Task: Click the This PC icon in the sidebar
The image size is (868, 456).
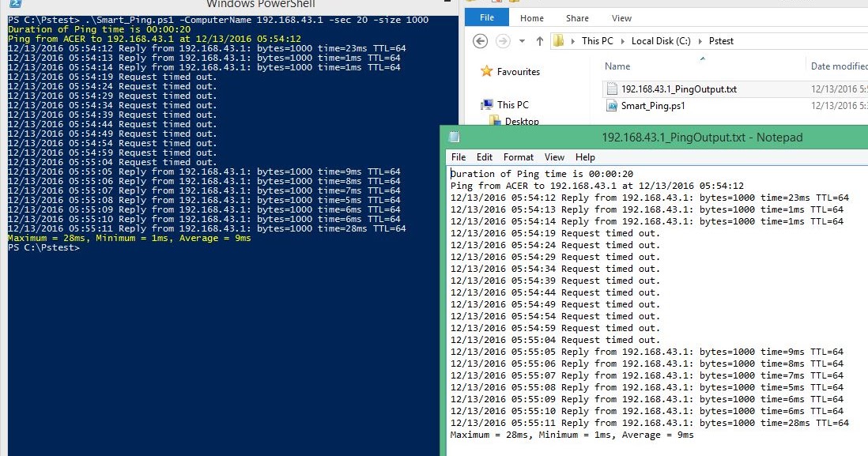Action: tap(489, 104)
